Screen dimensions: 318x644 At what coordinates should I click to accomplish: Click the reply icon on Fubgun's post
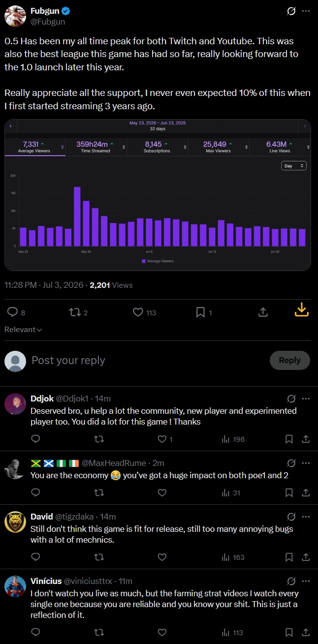13,312
